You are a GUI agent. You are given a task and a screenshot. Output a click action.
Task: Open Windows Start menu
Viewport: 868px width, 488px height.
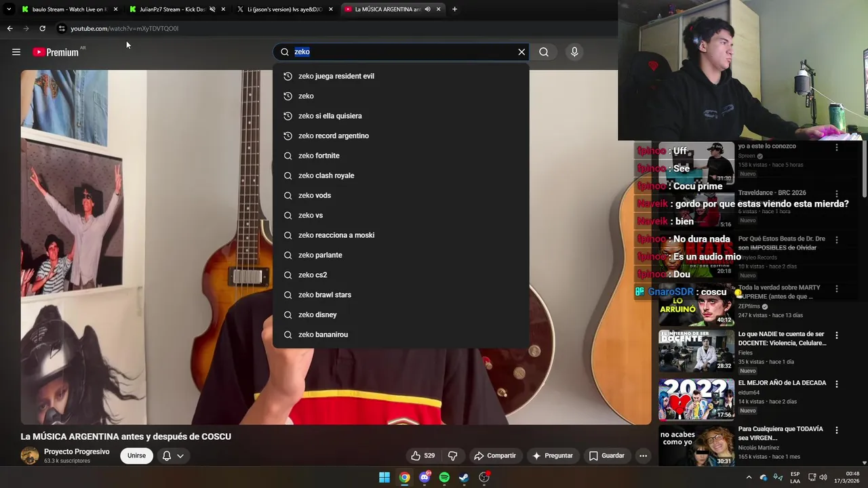[384, 477]
